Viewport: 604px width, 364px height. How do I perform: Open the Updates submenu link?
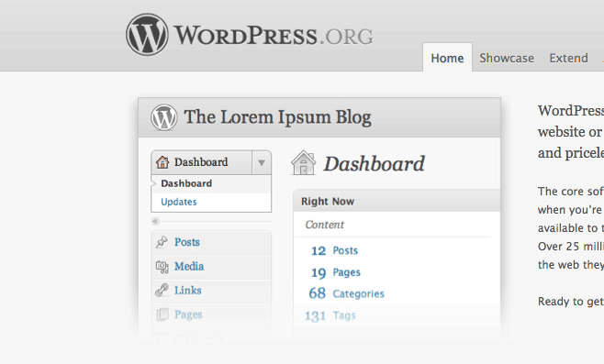tap(179, 202)
